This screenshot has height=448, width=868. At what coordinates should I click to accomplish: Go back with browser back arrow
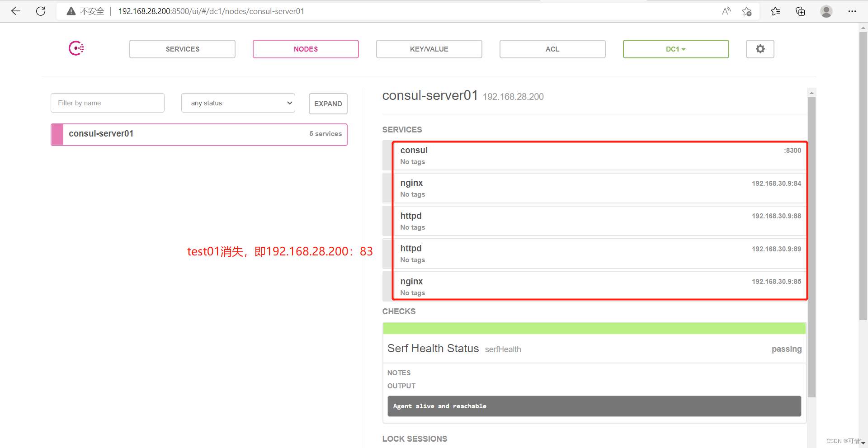tap(16, 11)
